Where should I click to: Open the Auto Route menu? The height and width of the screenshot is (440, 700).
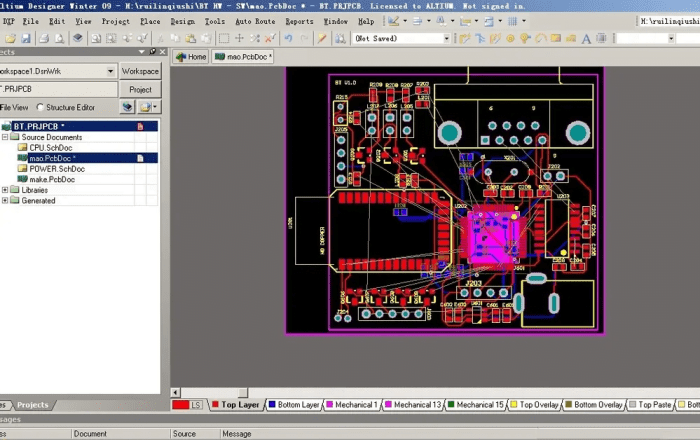pyautogui.click(x=255, y=21)
